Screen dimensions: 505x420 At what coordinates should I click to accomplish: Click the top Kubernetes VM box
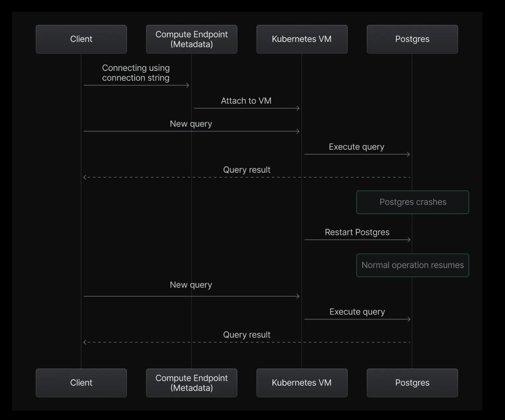click(302, 39)
